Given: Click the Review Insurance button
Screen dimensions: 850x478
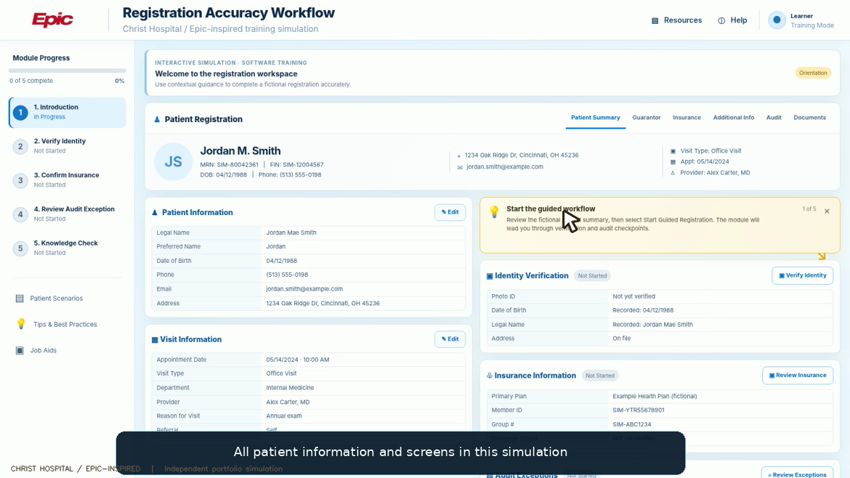Looking at the screenshot, I should [797, 375].
